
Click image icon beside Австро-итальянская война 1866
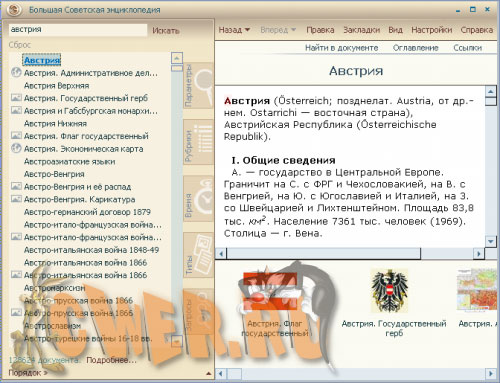tap(16, 275)
